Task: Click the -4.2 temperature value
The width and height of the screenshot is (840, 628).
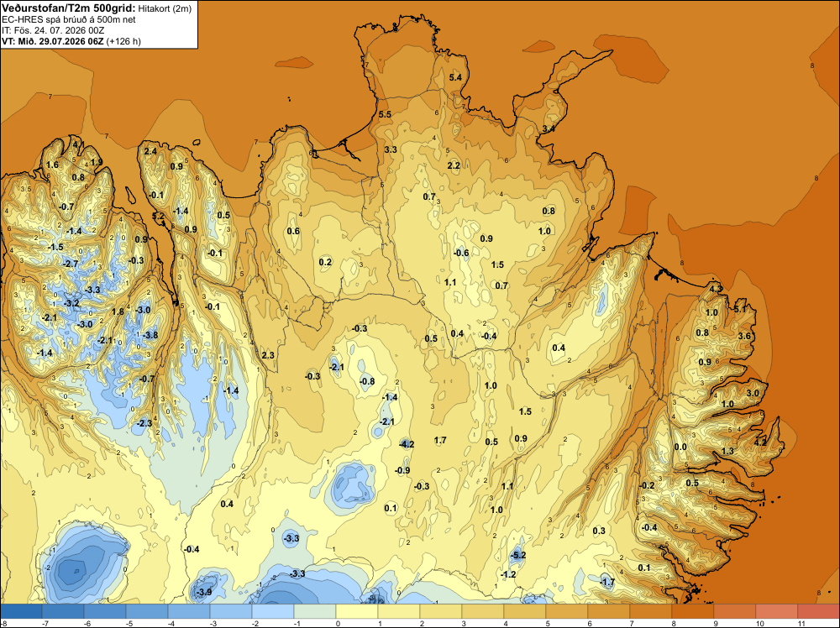Action: click(x=407, y=444)
